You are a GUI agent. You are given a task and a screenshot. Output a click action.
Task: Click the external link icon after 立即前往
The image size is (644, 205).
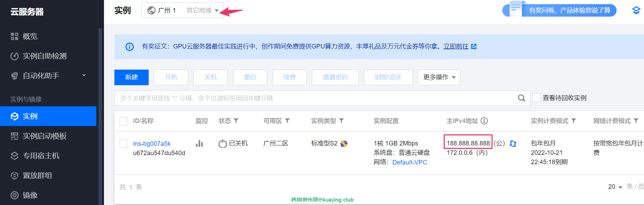474,46
